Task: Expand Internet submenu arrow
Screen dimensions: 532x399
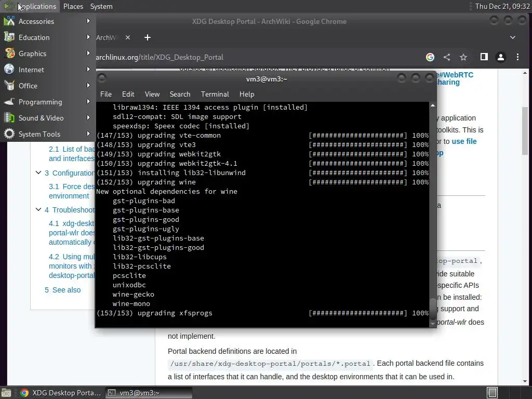Action: [88, 69]
